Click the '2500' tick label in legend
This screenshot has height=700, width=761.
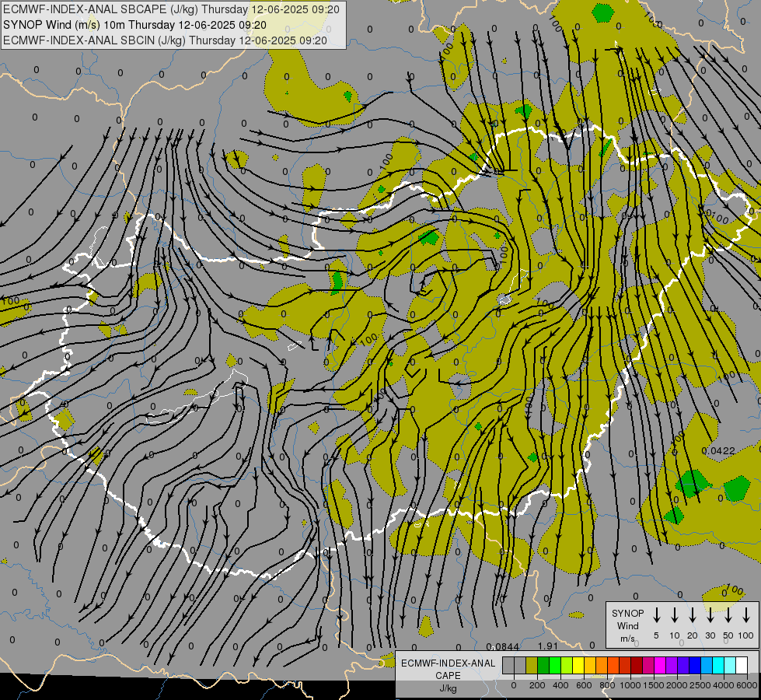[700, 685]
